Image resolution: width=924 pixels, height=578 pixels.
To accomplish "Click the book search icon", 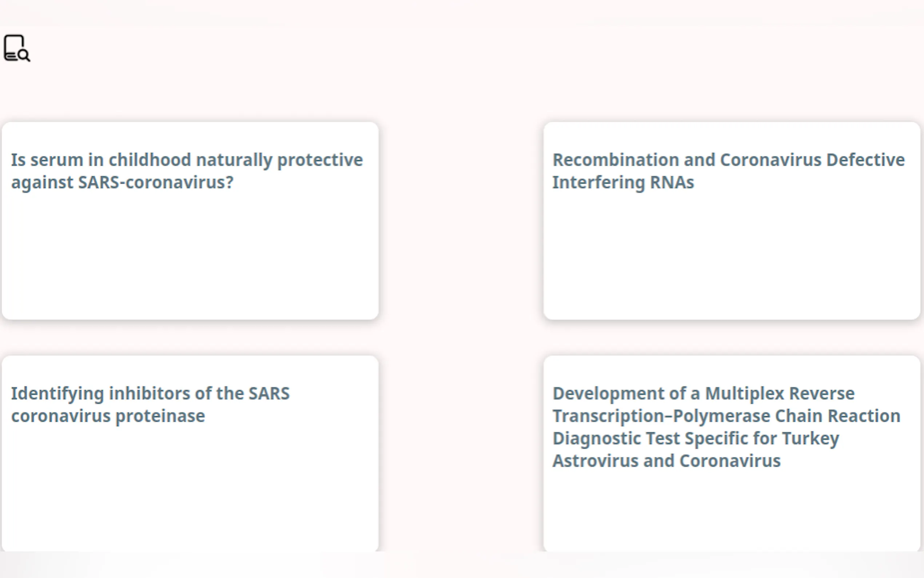I will coord(16,48).
